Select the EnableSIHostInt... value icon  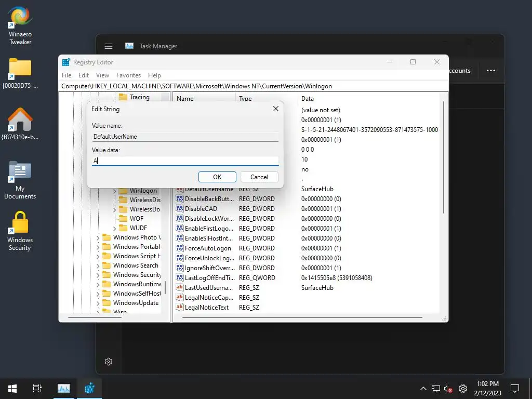pos(179,238)
